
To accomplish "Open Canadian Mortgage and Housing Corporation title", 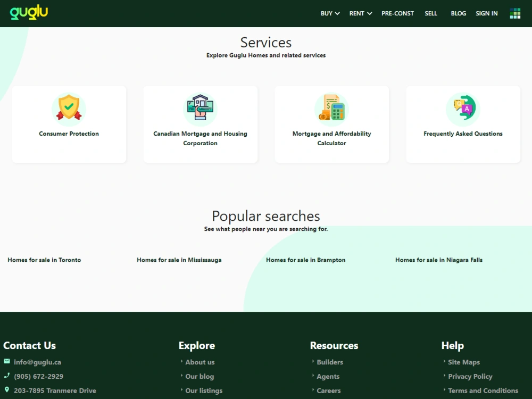I will [x=200, y=138].
